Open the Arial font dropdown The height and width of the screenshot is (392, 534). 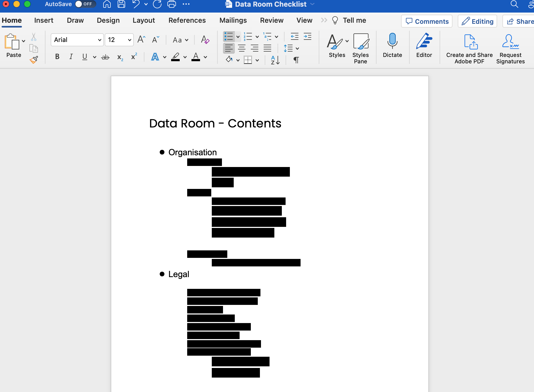click(x=99, y=40)
